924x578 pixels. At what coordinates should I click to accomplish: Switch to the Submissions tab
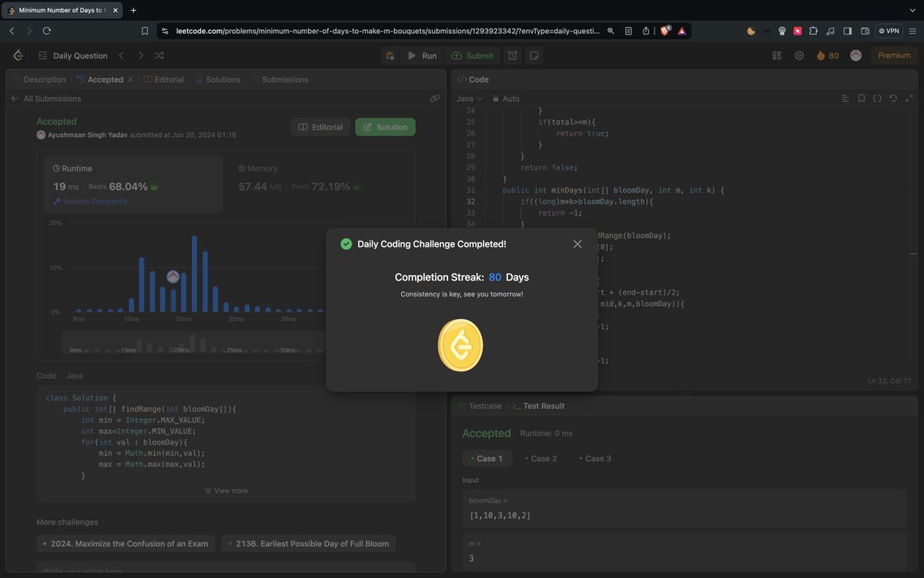(280, 79)
